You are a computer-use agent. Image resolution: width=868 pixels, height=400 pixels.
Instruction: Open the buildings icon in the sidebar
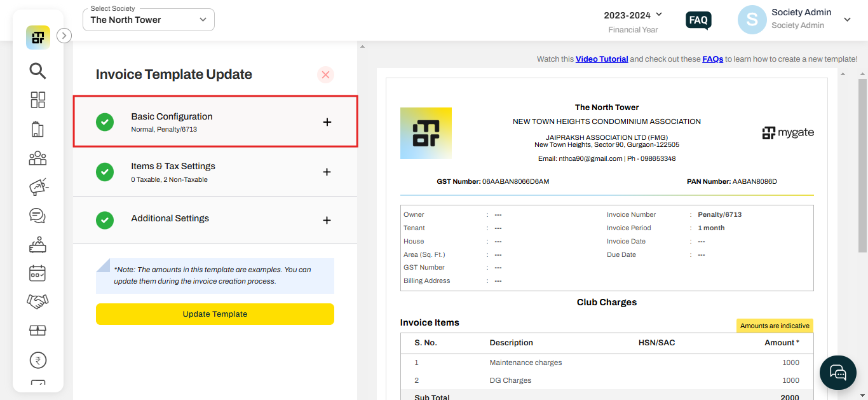tap(37, 129)
